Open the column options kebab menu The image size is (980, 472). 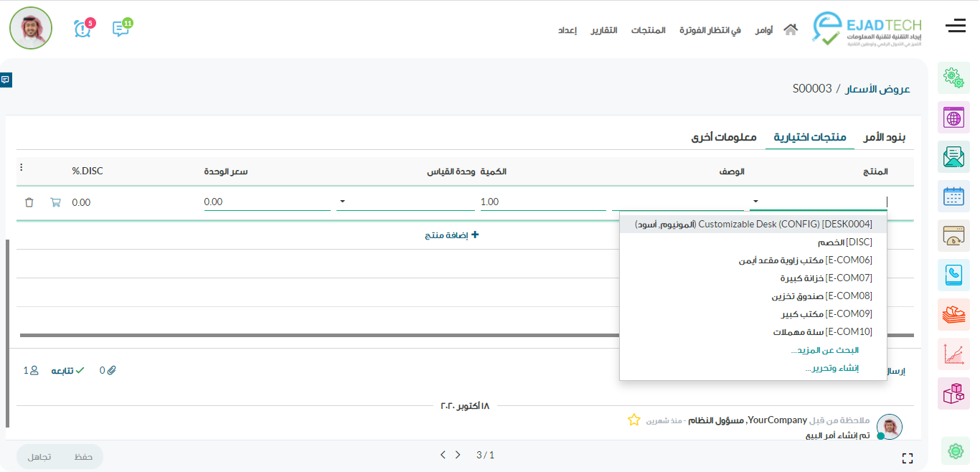pyautogui.click(x=22, y=168)
